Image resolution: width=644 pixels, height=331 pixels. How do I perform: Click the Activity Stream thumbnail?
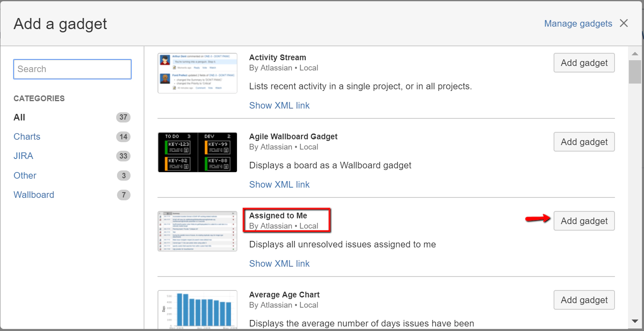tap(198, 73)
